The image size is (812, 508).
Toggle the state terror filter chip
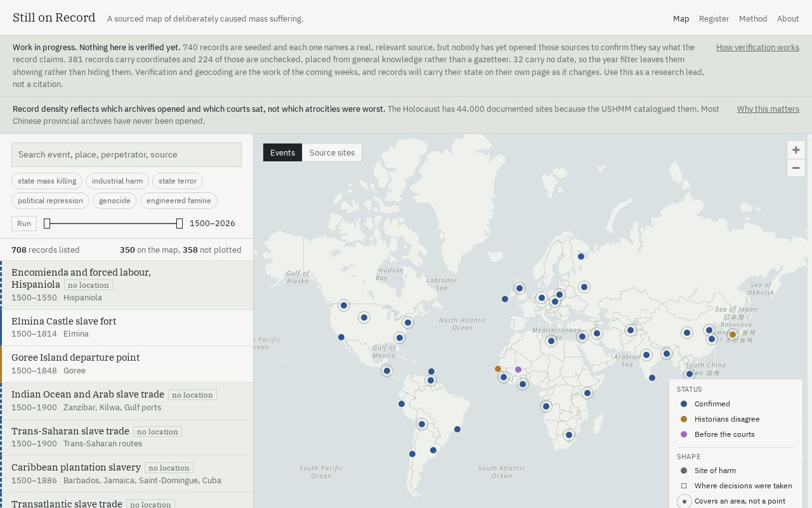point(178,181)
